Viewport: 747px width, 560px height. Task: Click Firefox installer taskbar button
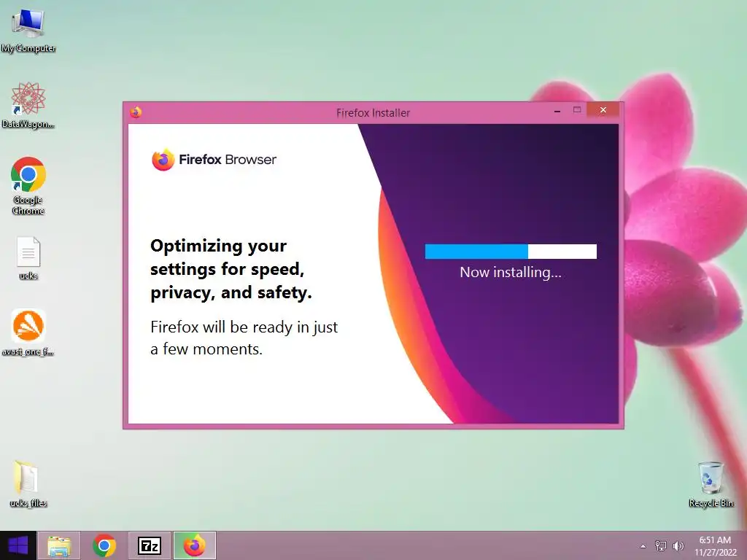(x=194, y=545)
